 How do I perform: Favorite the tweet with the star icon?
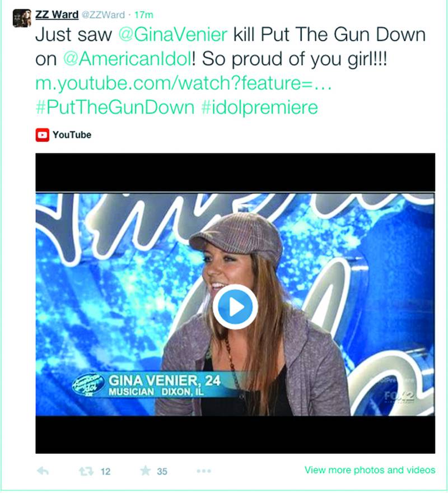click(145, 471)
